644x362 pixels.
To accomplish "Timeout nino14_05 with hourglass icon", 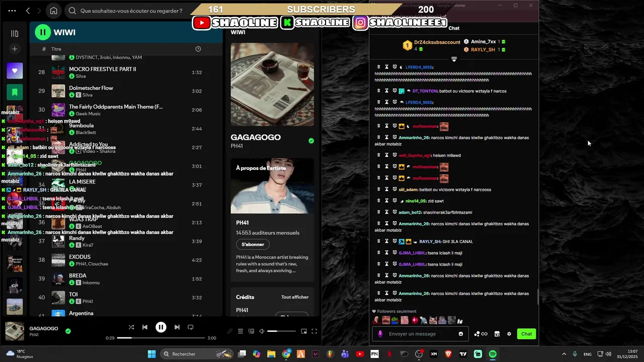I will pyautogui.click(x=387, y=201).
